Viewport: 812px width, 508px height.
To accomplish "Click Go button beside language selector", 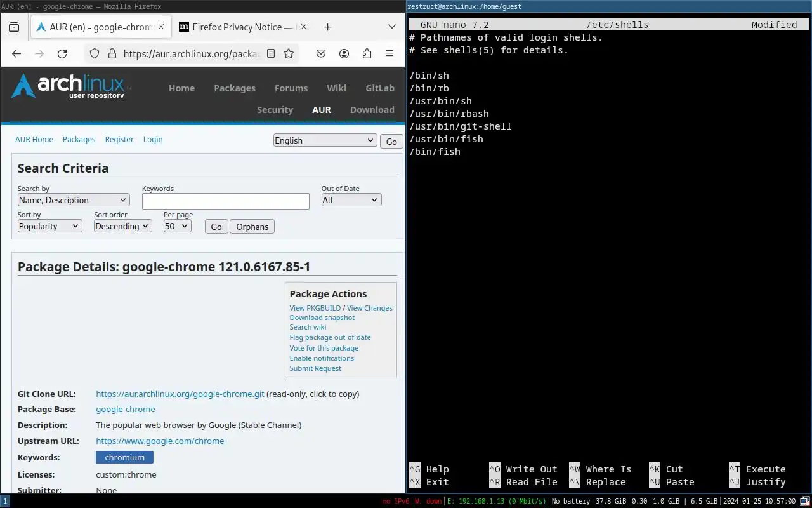I will [391, 142].
